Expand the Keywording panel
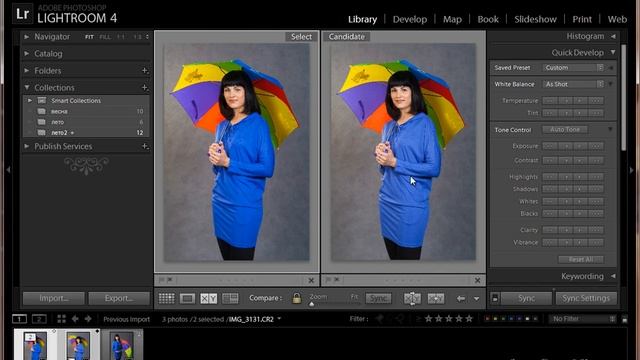Screen dimensions: 640x360 click(613, 276)
